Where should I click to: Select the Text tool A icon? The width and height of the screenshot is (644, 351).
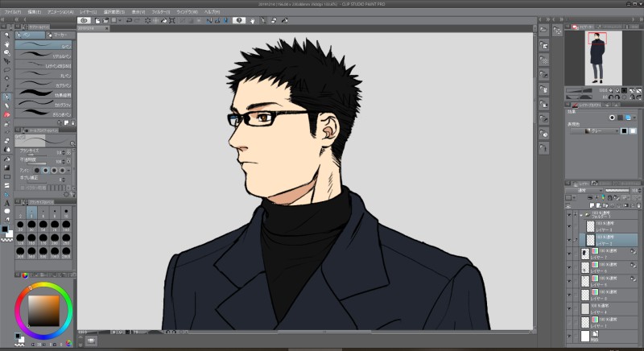[6, 203]
